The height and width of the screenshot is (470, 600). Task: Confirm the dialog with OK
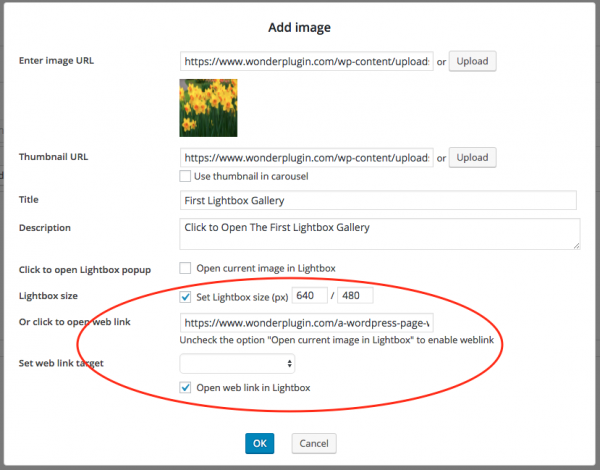(259, 443)
